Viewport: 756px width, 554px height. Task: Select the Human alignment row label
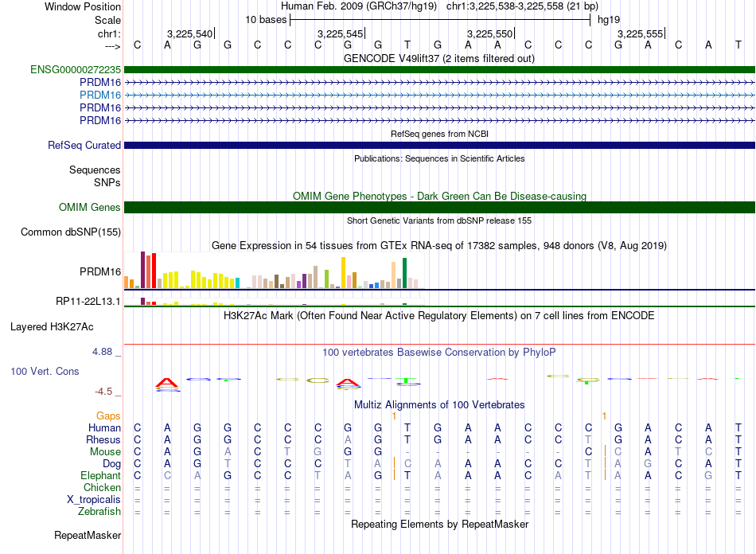[x=104, y=427]
